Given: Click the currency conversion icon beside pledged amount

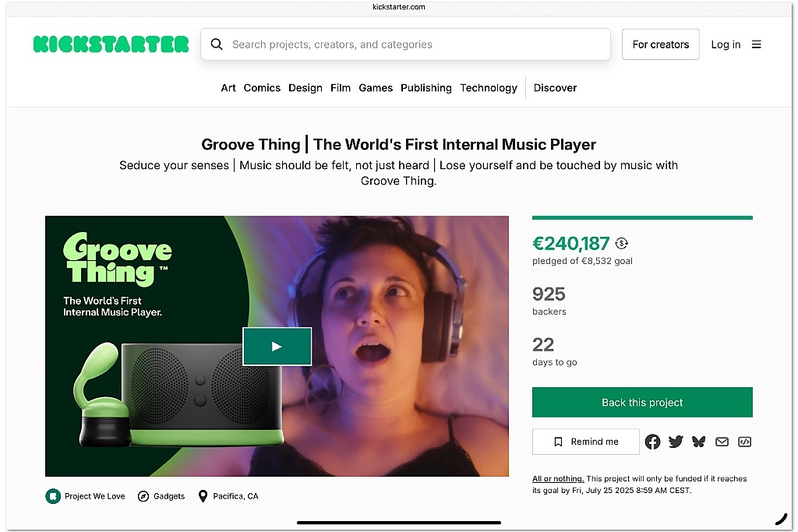Looking at the screenshot, I should click(621, 244).
